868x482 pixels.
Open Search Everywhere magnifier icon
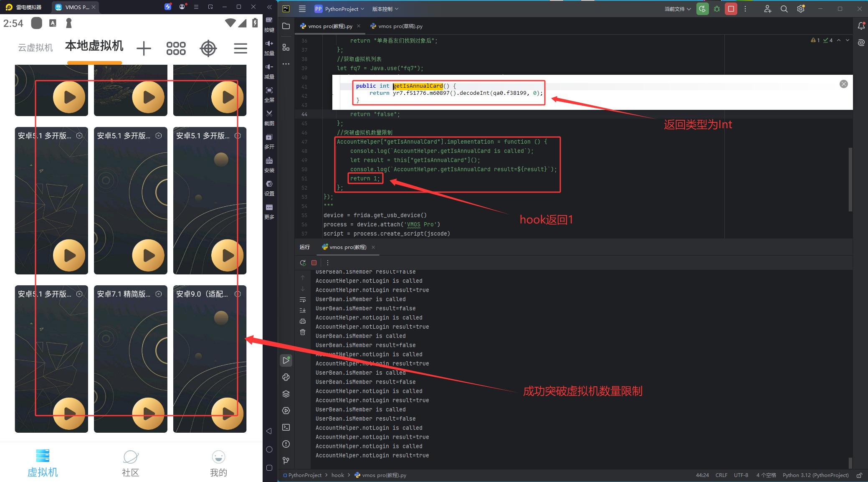(784, 9)
